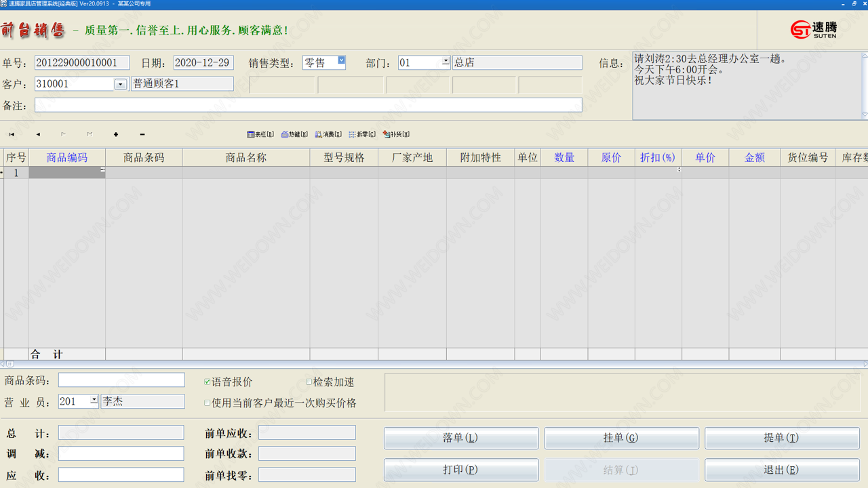Select row 1 in 序号 column
Image resolution: width=868 pixels, height=488 pixels.
[16, 173]
